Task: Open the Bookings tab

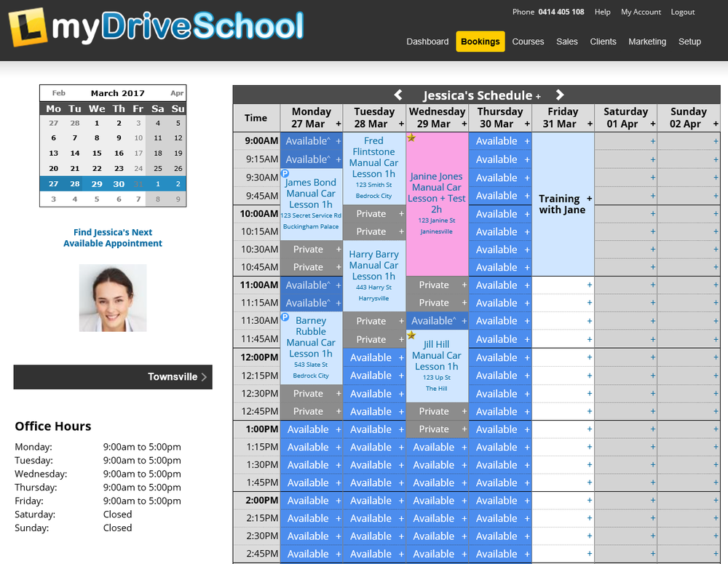Action: tap(480, 41)
